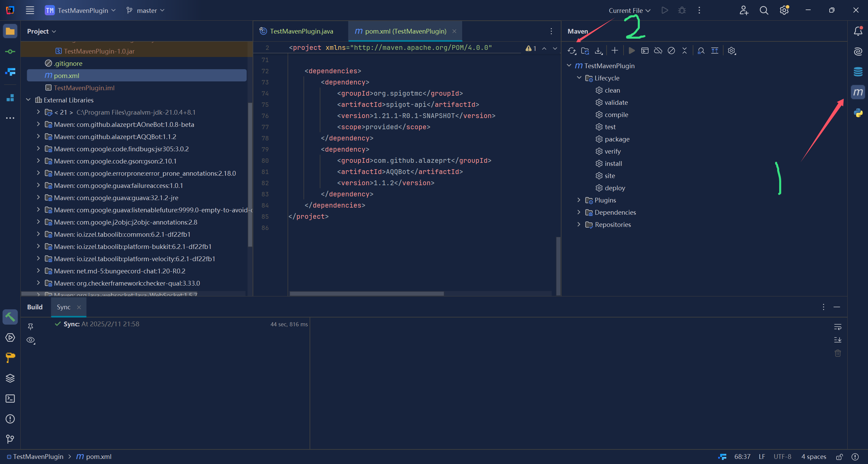Open Code With Me icon
This screenshot has height=464, width=868.
(x=744, y=11)
